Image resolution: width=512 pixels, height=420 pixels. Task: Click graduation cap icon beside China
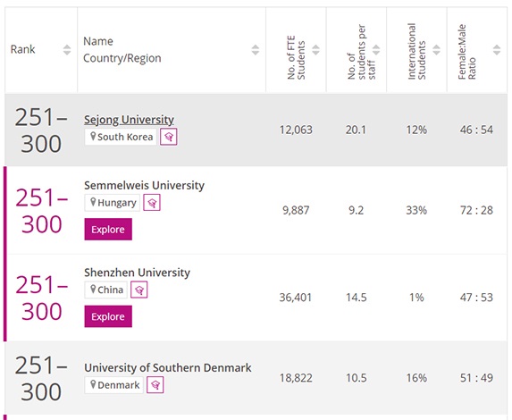click(139, 290)
